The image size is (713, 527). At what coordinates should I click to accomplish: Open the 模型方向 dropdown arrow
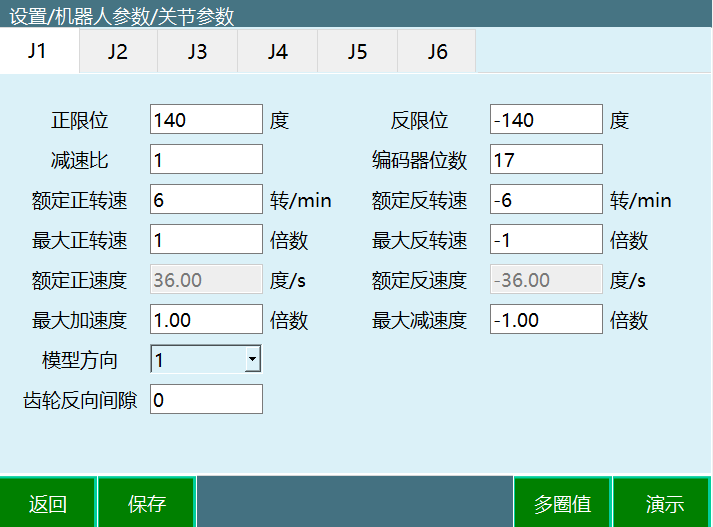pos(252,359)
